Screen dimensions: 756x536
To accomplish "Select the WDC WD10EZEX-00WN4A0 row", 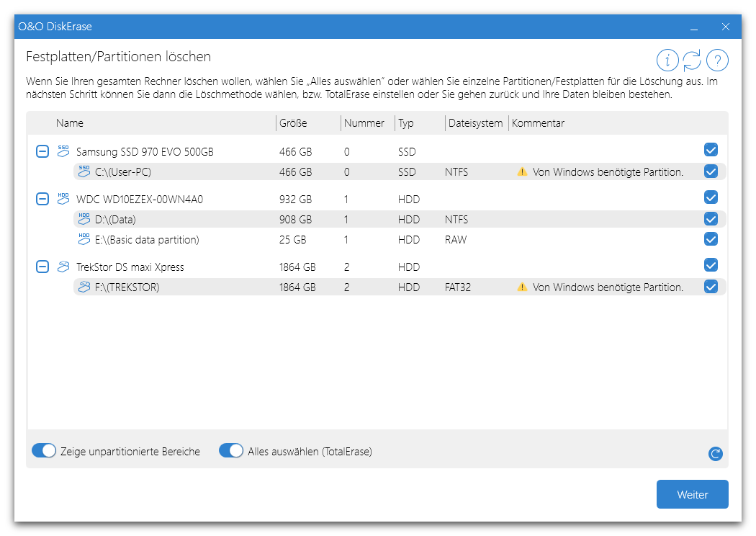I will pos(376,200).
